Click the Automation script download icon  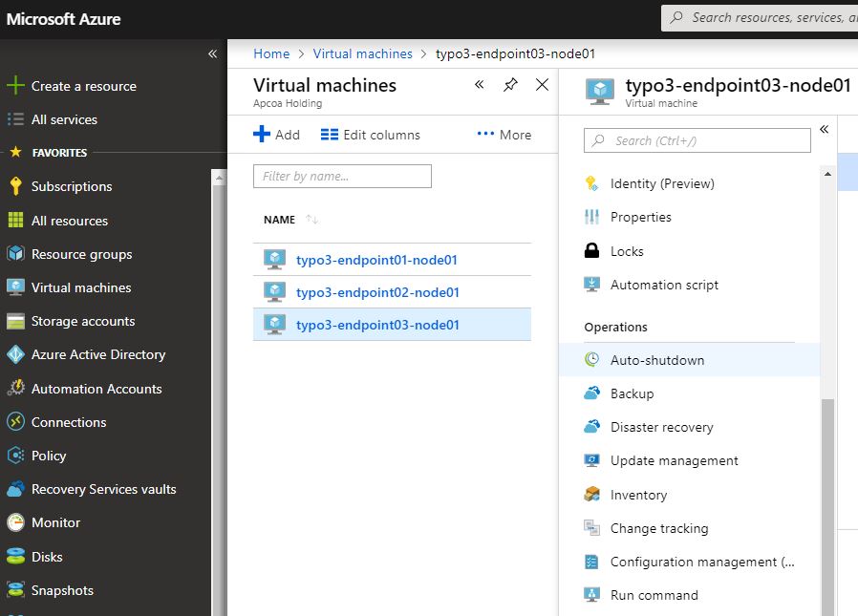591,285
